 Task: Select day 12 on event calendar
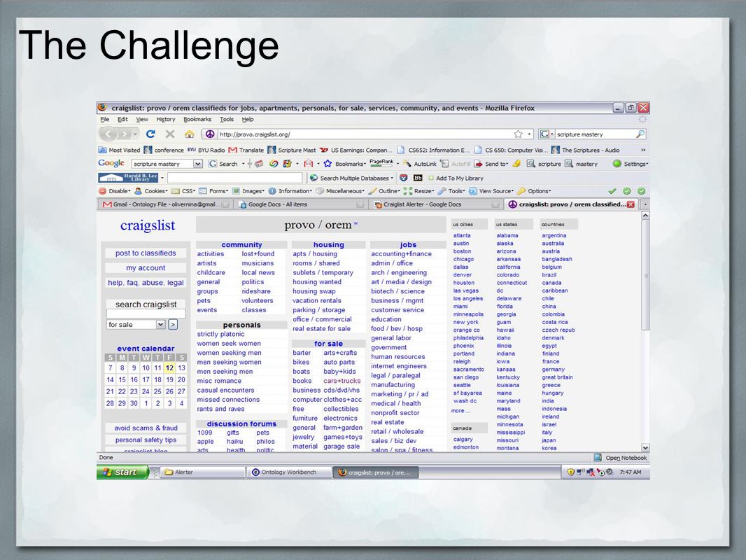coord(169,367)
